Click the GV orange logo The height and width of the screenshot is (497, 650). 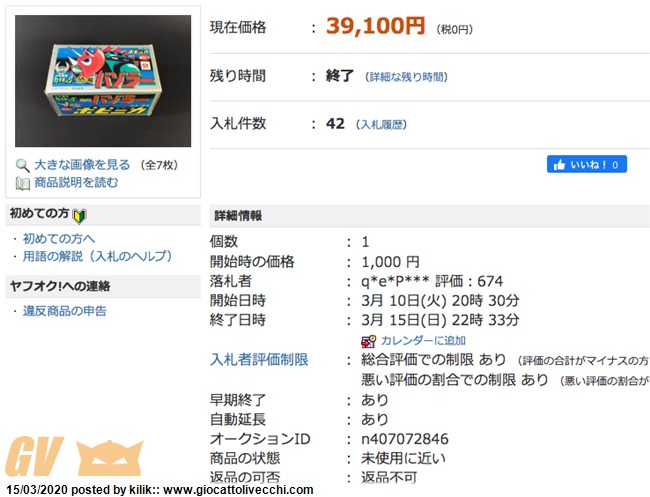point(34,456)
